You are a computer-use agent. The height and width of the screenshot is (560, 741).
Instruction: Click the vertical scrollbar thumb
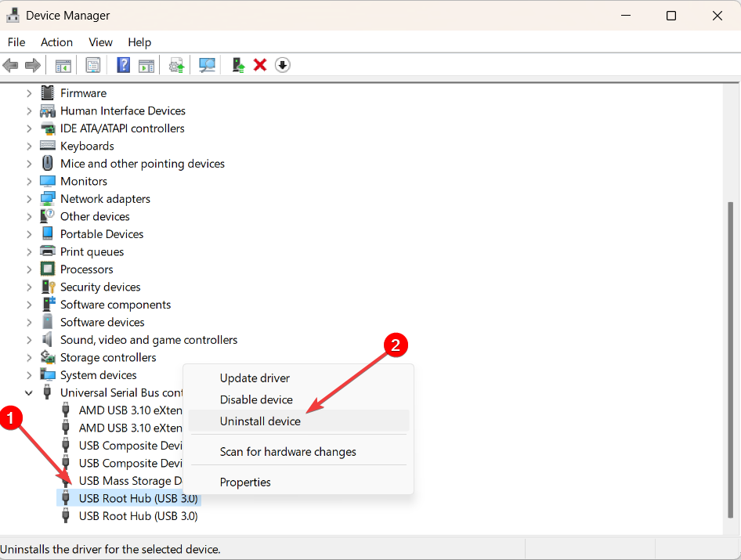point(731,359)
